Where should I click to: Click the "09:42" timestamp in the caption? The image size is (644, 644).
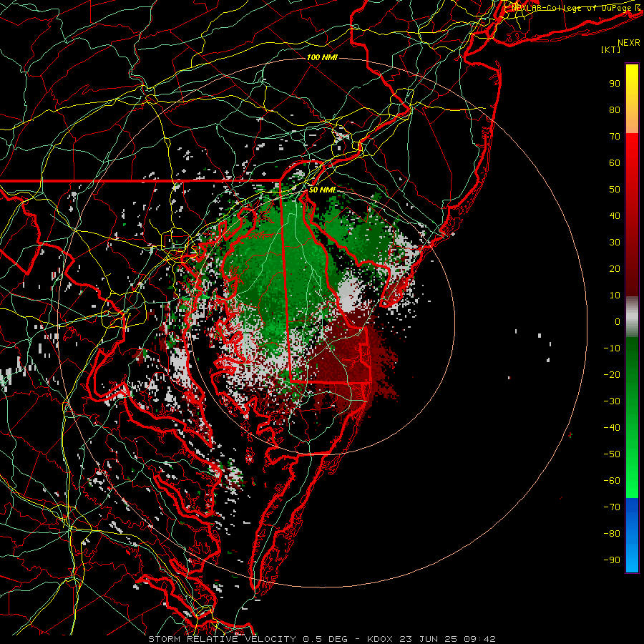point(479,639)
